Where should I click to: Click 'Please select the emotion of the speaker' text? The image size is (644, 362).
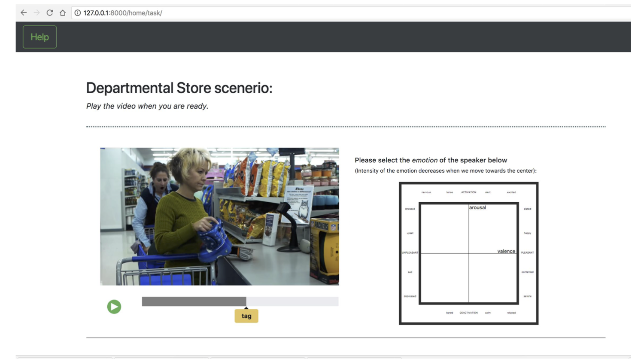[431, 160]
